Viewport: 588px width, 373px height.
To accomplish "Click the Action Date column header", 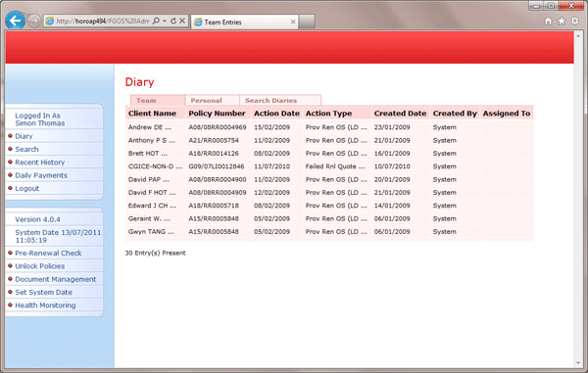I will (x=276, y=114).
